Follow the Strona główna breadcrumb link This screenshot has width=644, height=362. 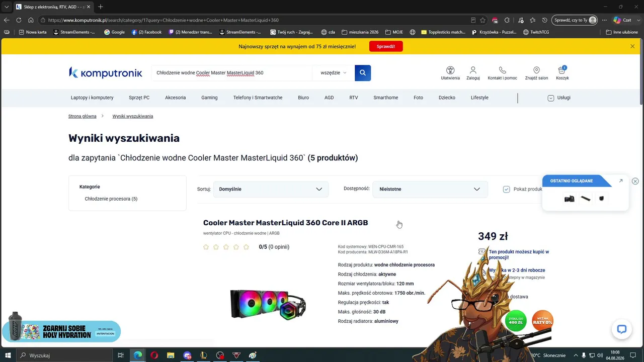click(83, 116)
